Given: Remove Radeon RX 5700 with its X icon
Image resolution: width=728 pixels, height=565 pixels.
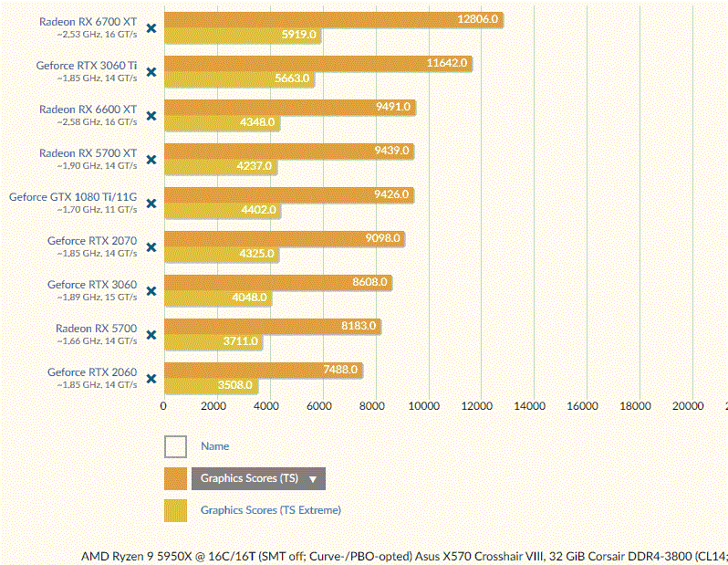Looking at the screenshot, I should click(151, 335).
